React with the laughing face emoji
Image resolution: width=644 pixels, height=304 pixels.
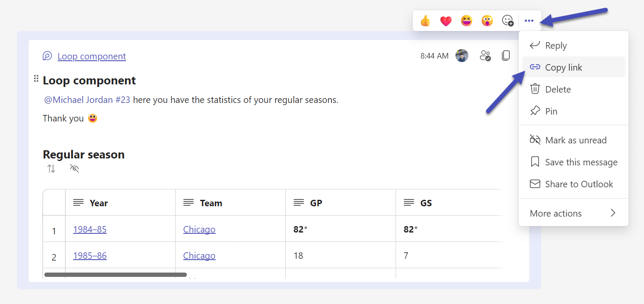467,21
